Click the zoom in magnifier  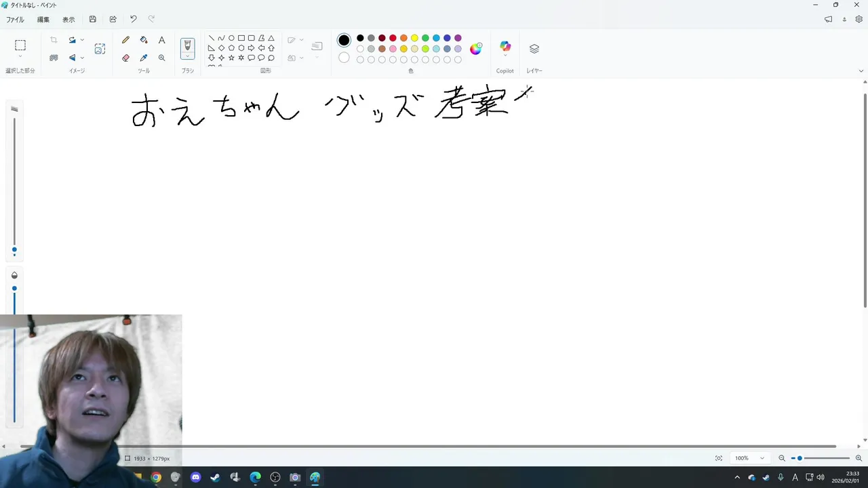tap(859, 458)
